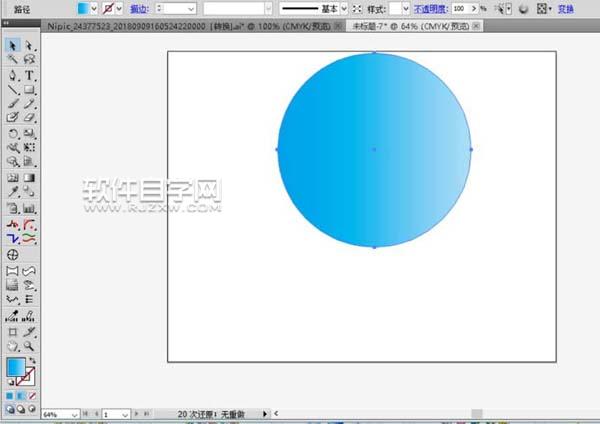The image size is (600, 424).
Task: Pick the Free Transform tool
Action: coord(29,148)
